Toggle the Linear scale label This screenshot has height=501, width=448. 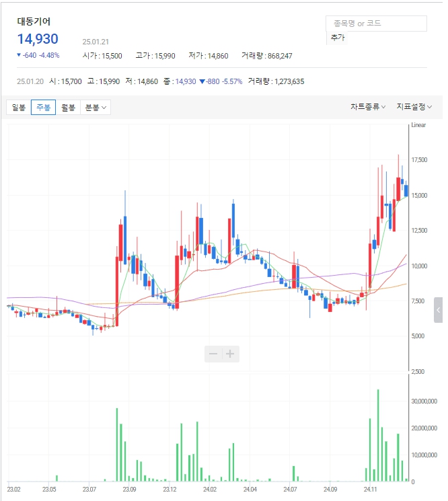tap(418, 125)
